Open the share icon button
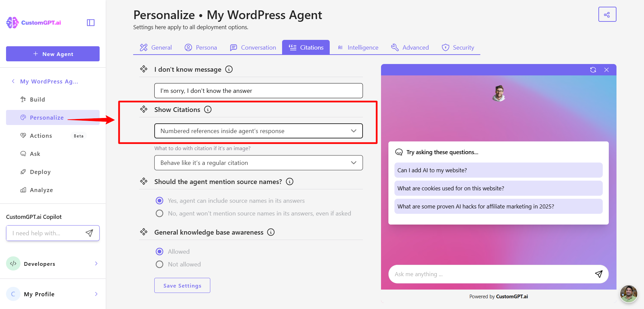 coord(607,14)
